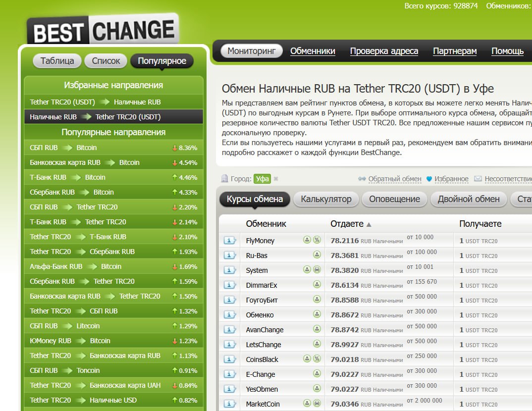Click the Обратный обмен link
This screenshot has width=532, height=411.
[394, 179]
